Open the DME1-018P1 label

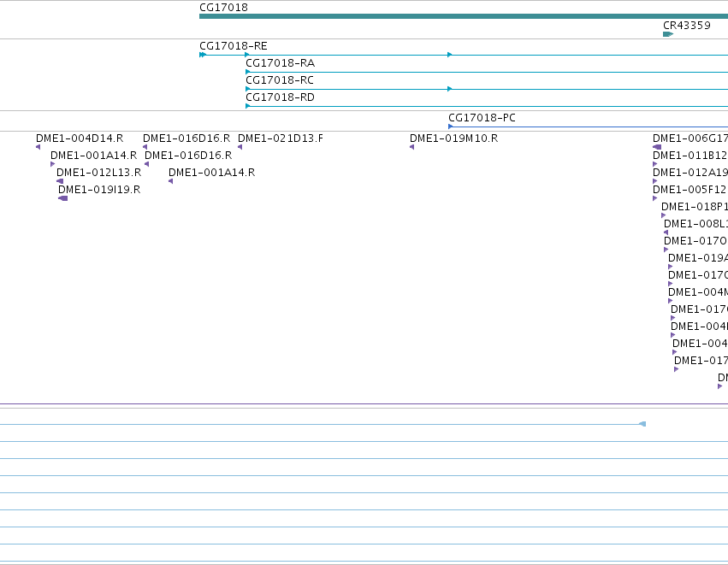tap(695, 207)
